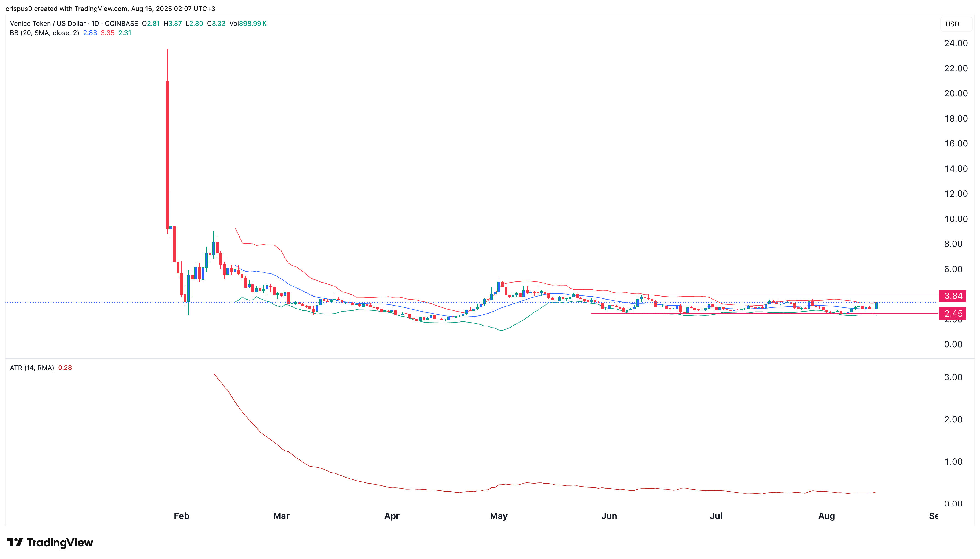Viewport: 980px width, 559px height.
Task: Click the latest blue candle in August
Action: click(x=876, y=306)
